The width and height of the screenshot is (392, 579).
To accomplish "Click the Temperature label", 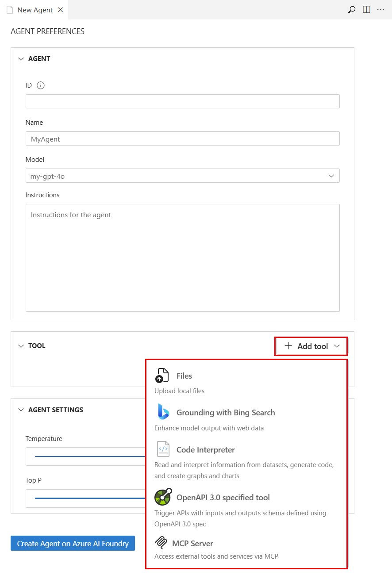I will click(44, 439).
